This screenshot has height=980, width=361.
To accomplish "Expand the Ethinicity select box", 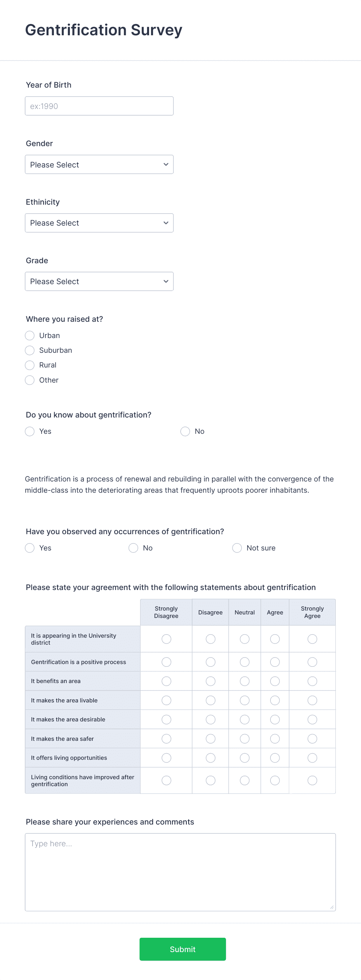I will pos(99,223).
